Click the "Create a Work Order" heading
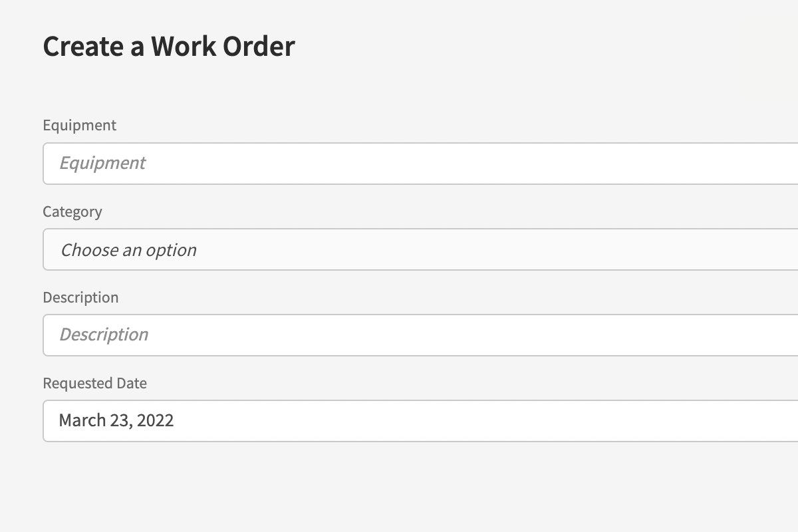 pos(169,47)
